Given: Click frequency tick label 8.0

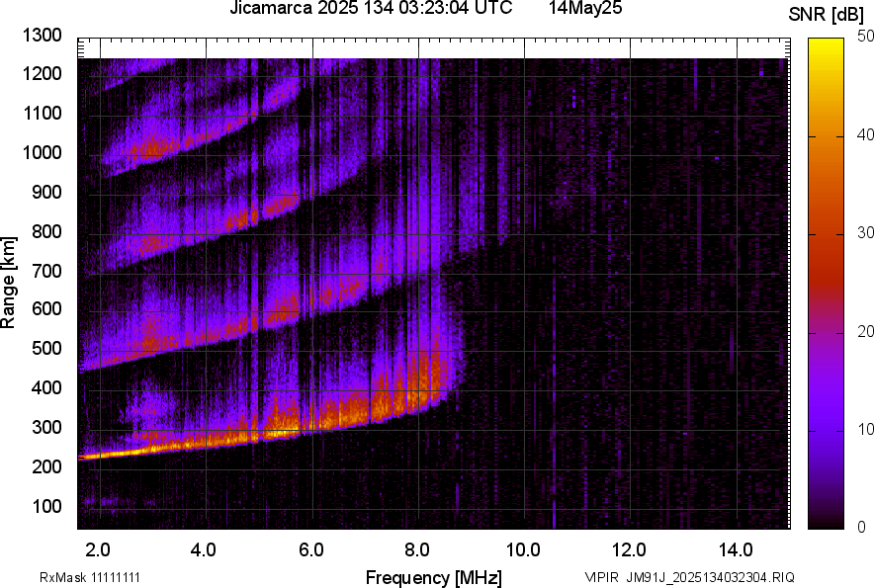Looking at the screenshot, I should point(417,550).
